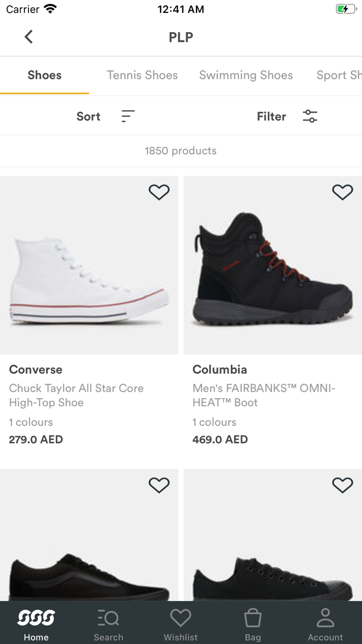Viewport: 362px width, 644px height.
Task: Select the Shoes category tab
Action: point(44,75)
